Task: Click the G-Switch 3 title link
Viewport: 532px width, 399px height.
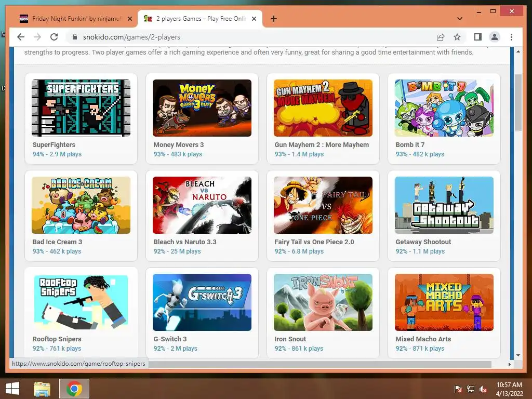Action: point(170,339)
